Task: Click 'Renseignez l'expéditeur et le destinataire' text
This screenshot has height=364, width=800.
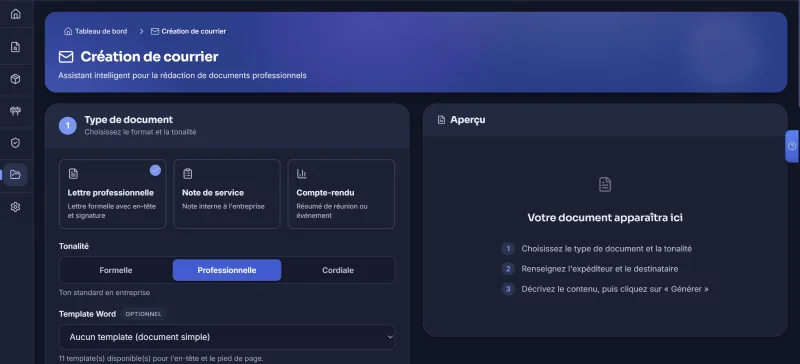Action: 599,269
